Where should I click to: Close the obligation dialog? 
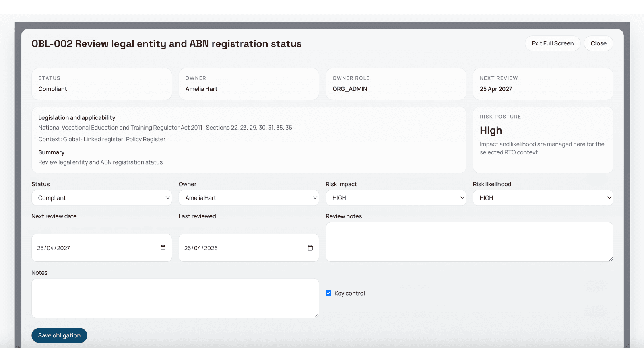pyautogui.click(x=599, y=43)
